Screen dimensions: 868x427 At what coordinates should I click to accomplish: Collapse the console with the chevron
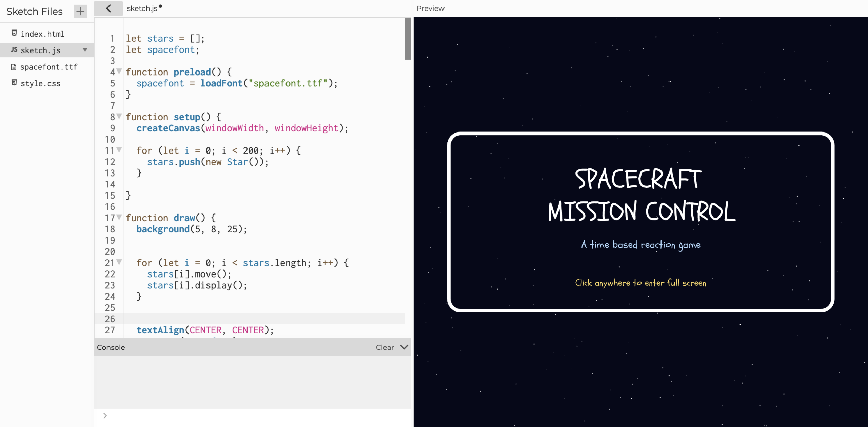(x=404, y=347)
